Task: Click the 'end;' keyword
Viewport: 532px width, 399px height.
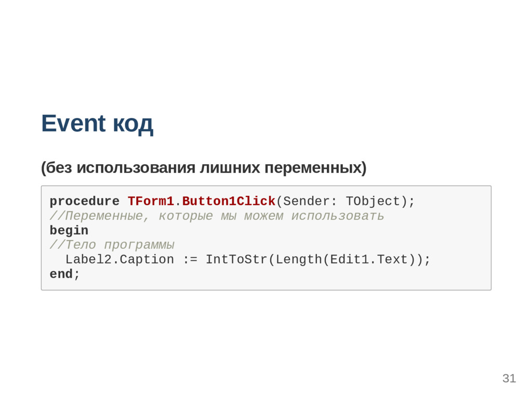Action: pos(65,274)
